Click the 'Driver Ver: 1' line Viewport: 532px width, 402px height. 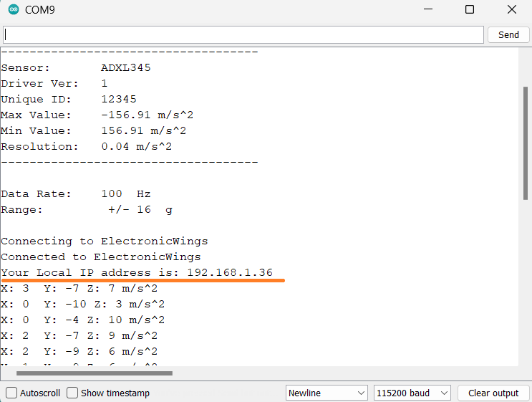click(54, 84)
